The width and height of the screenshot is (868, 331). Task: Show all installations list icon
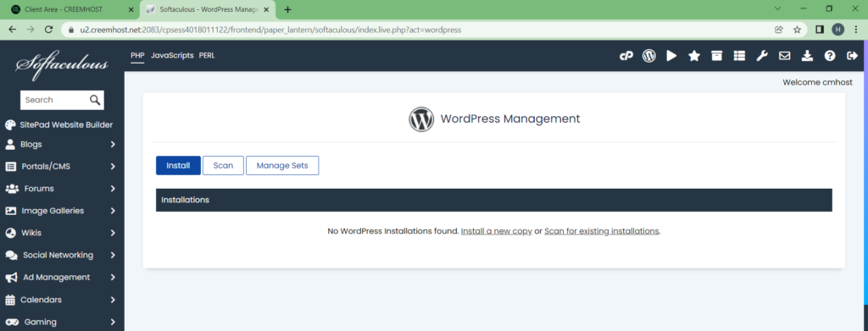click(739, 56)
